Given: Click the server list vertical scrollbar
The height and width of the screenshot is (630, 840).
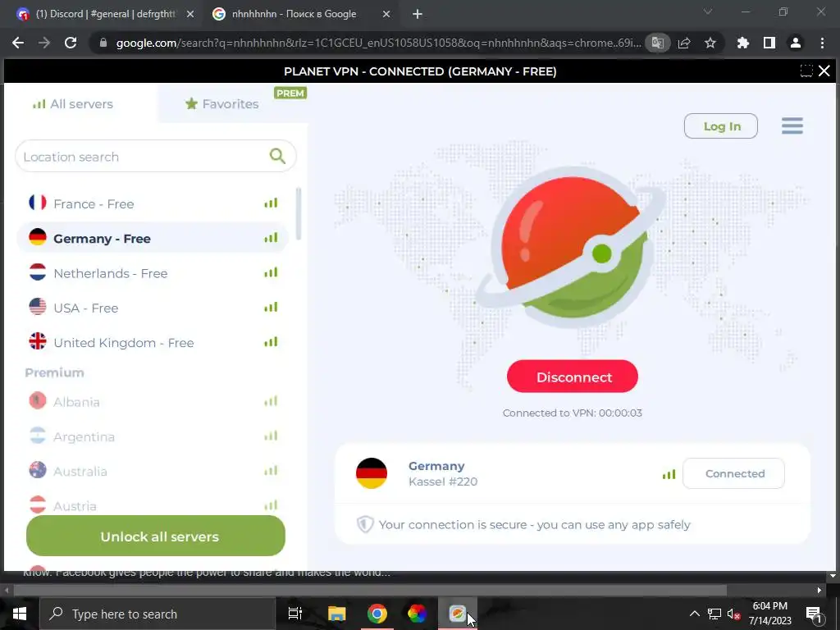Looking at the screenshot, I should click(299, 214).
